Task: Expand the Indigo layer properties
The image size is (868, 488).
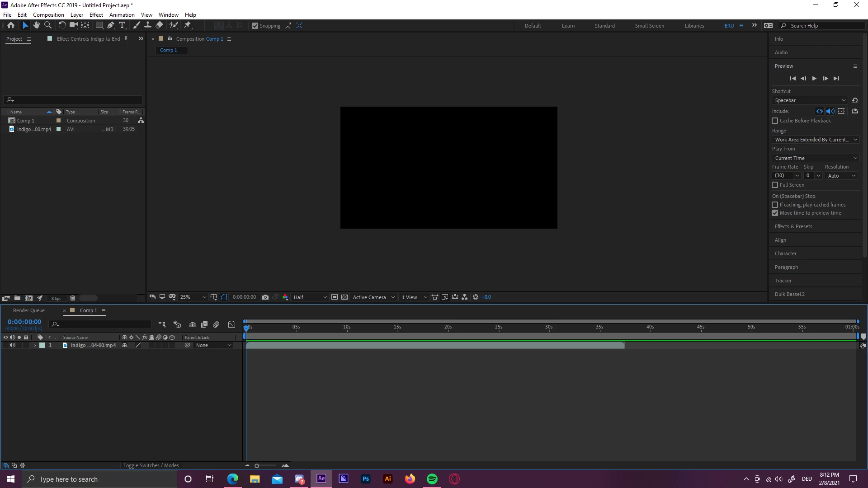Action: point(35,345)
